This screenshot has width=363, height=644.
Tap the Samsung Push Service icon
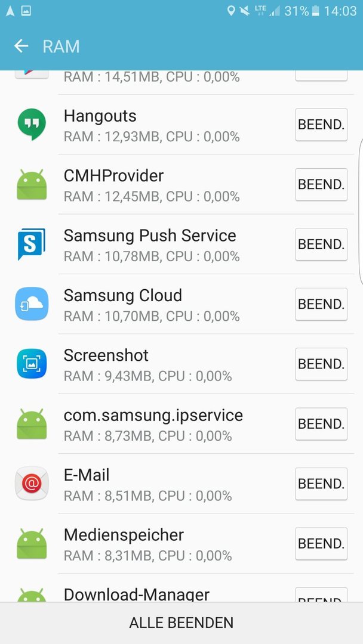coord(32,244)
